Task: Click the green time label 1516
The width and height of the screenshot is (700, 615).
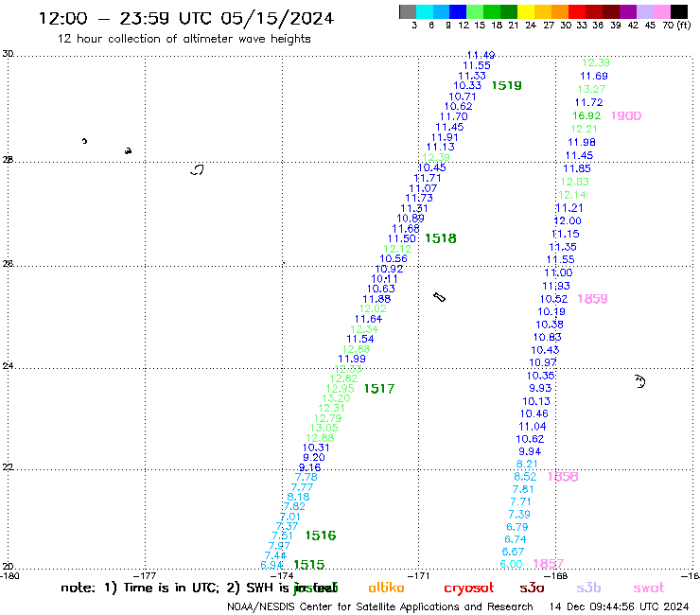Action: pos(321,536)
